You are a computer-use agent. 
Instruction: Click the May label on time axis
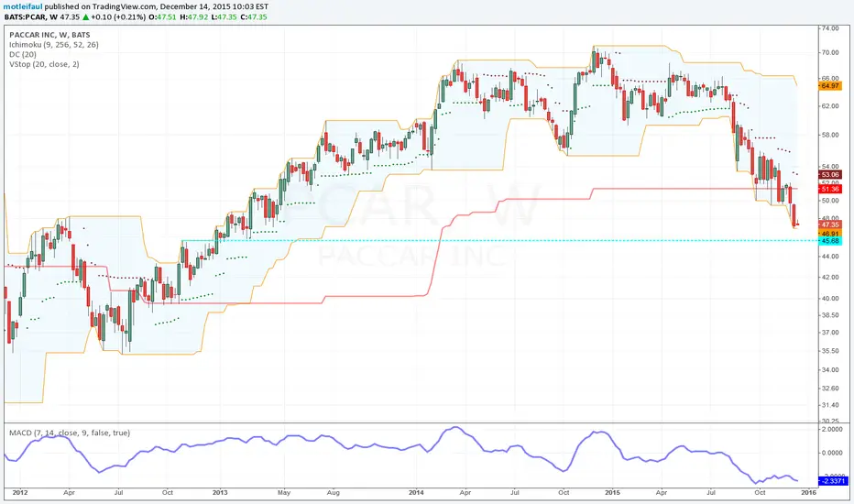[x=284, y=493]
